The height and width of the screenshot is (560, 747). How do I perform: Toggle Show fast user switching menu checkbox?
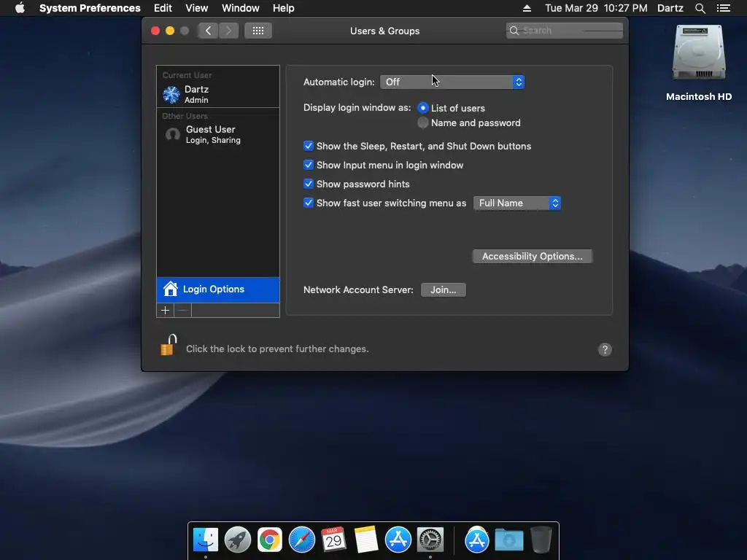coord(309,203)
